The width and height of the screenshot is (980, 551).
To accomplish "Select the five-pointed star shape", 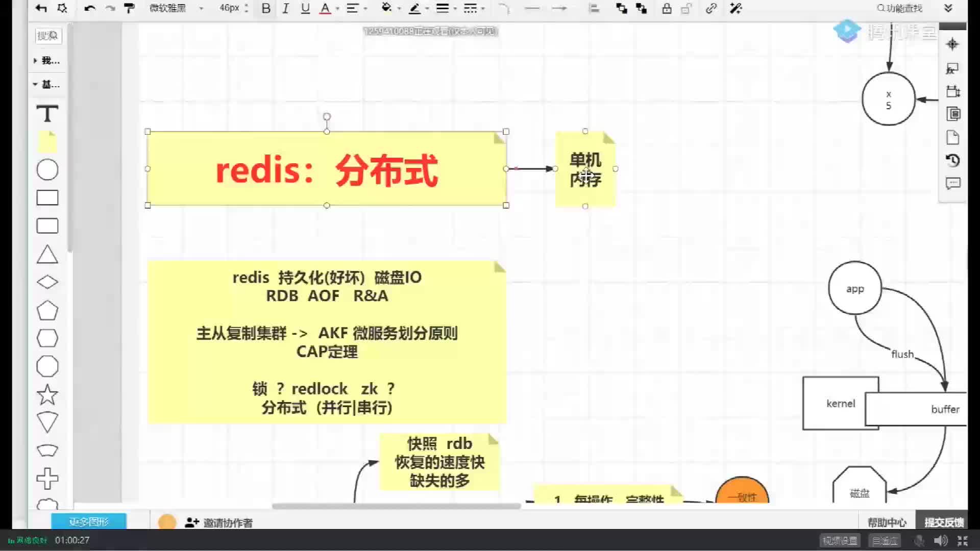I will [x=47, y=394].
